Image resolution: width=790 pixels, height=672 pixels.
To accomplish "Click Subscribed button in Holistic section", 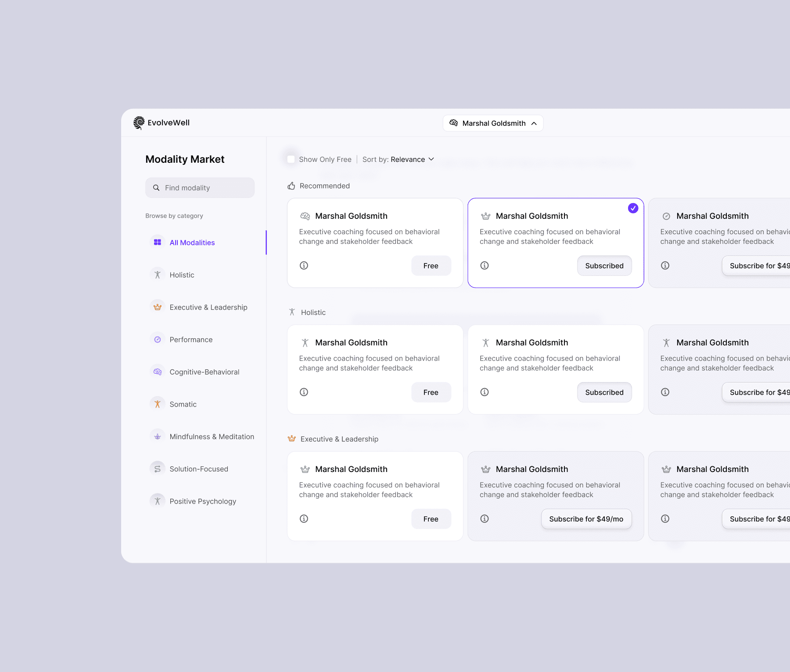I will [x=604, y=393].
